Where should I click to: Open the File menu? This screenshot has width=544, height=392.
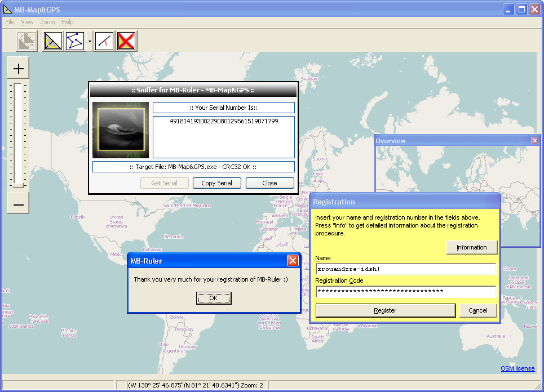[10, 22]
